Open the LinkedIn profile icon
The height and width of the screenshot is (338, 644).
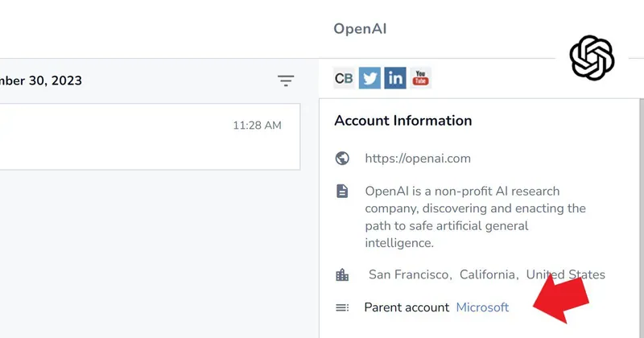coord(395,78)
